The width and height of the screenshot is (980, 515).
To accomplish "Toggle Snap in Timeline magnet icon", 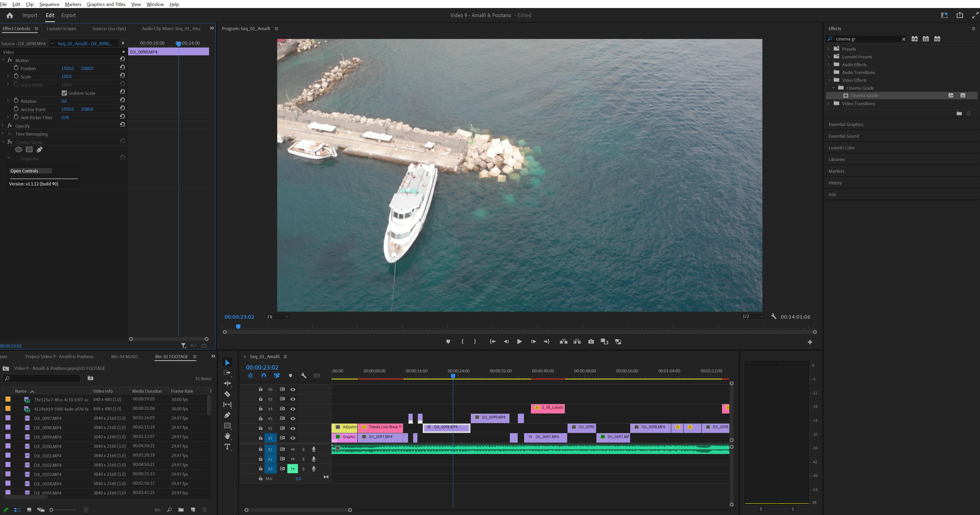I will [264, 376].
